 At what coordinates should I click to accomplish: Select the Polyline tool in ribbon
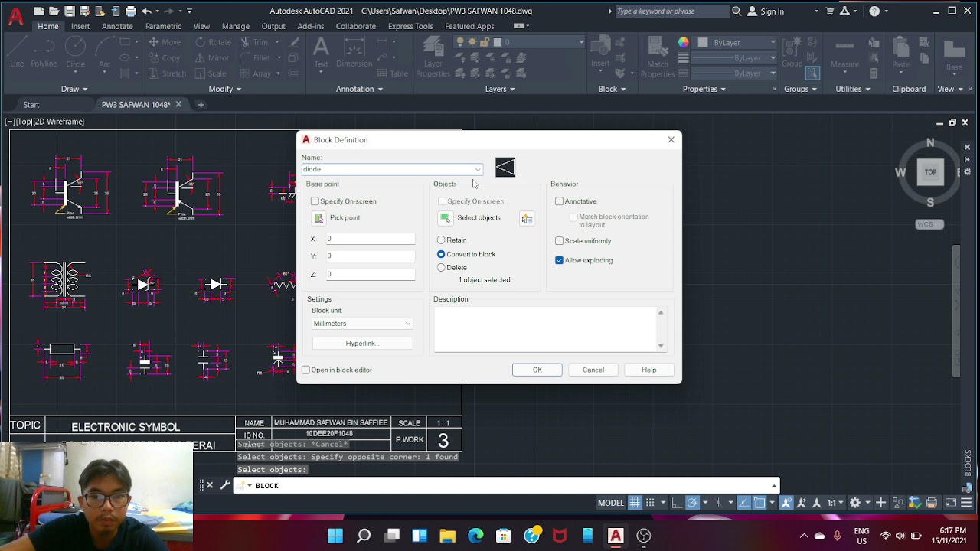point(44,52)
